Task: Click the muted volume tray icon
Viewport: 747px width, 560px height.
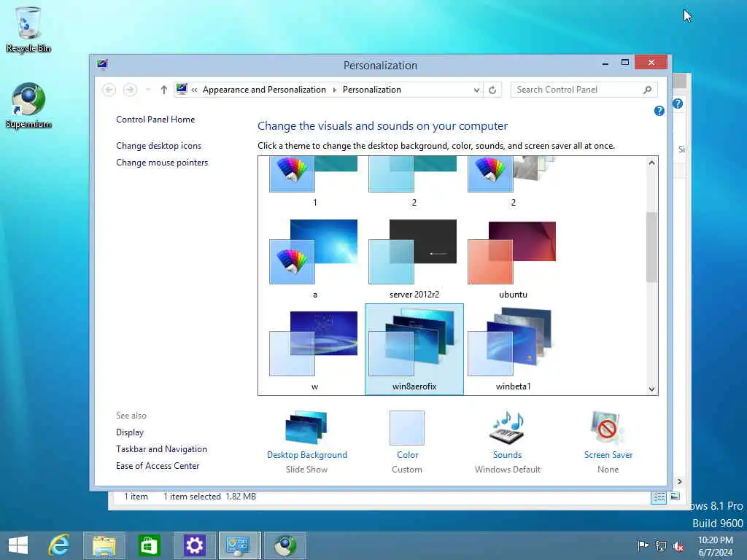Action: [x=678, y=545]
